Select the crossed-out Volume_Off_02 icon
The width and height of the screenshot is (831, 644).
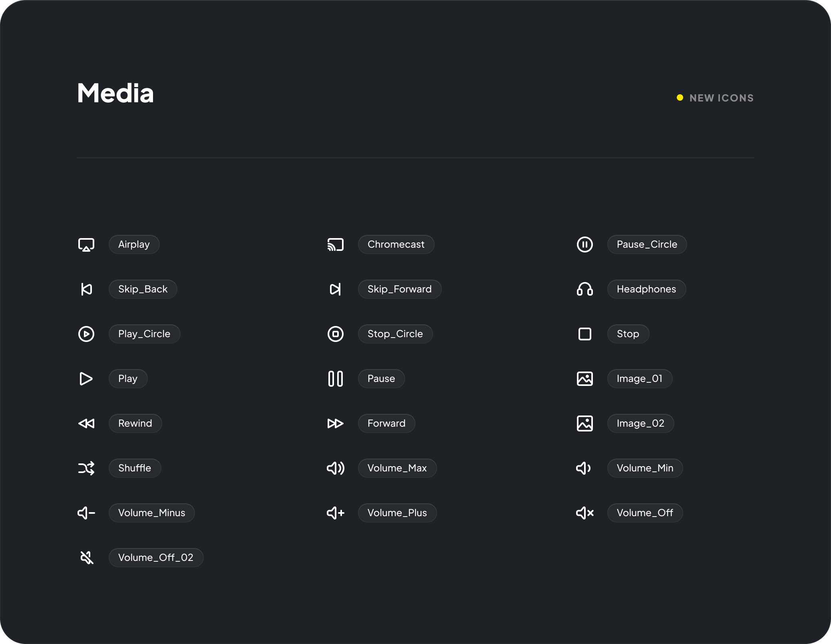point(86,558)
